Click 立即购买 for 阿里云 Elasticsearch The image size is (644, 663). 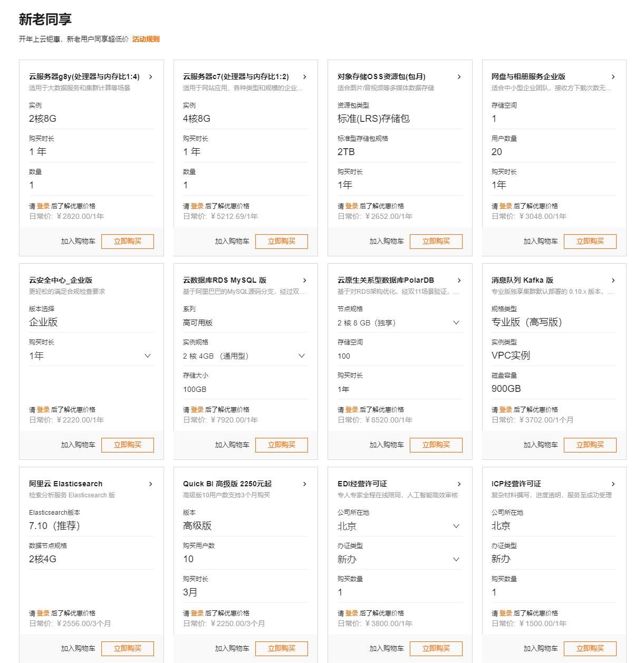click(128, 649)
